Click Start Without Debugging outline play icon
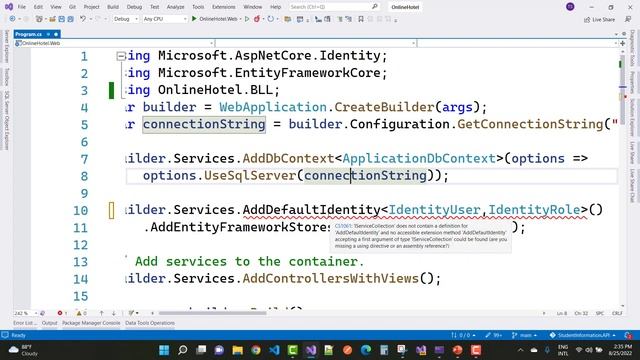Viewport: 640px width, 360px height. pos(247,19)
